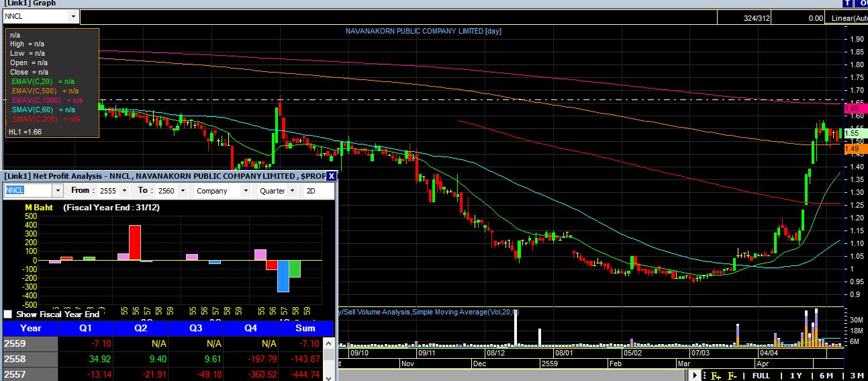This screenshot has width=868, height=381.
Task: Enable Show Fiscal Year End checkbox
Action: [x=8, y=314]
